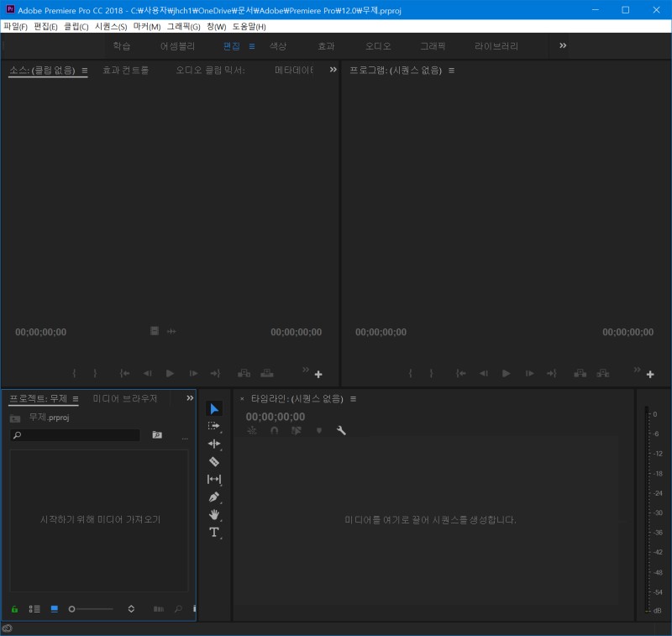
Task: Expand Source monitor transport overflow chevrons
Action: pos(306,370)
